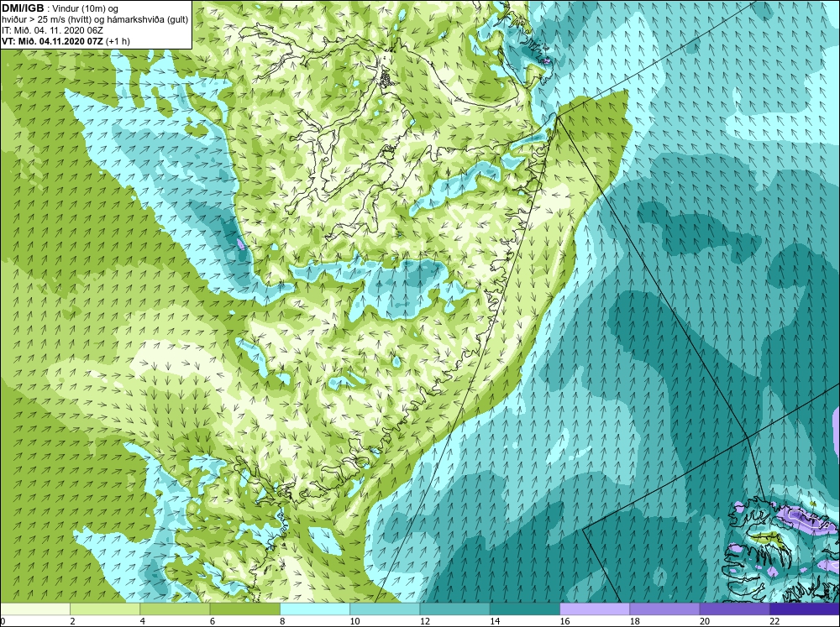Image resolution: width=840 pixels, height=627 pixels.
Task: Click the 4–6 m/s green legend swatch
Action: 175,609
